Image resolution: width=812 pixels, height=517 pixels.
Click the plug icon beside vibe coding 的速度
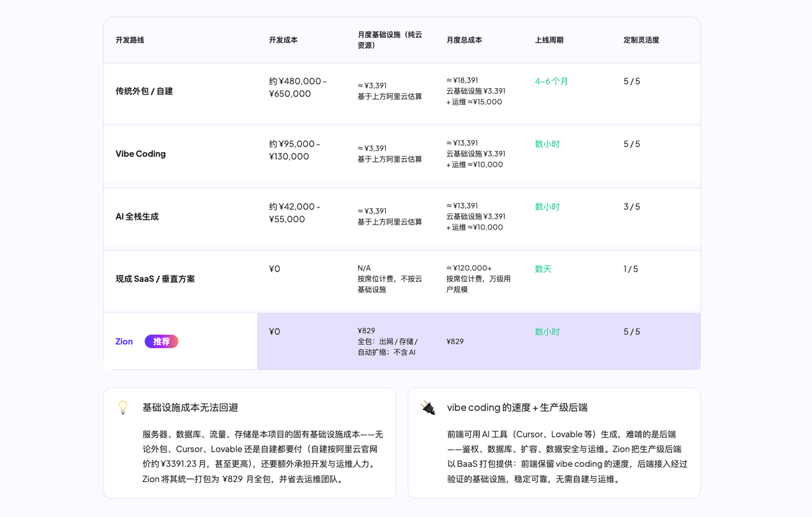click(428, 407)
